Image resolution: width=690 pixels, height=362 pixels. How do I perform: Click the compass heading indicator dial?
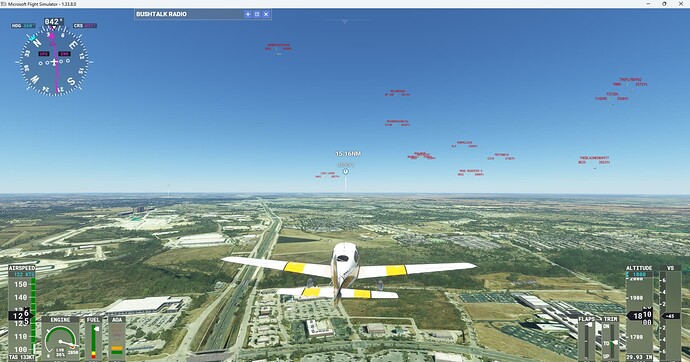tap(54, 62)
